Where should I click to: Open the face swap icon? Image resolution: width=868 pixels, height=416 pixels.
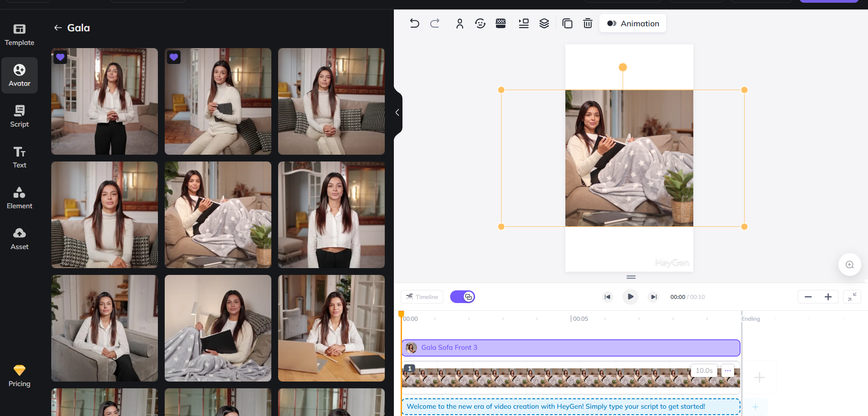pos(480,24)
